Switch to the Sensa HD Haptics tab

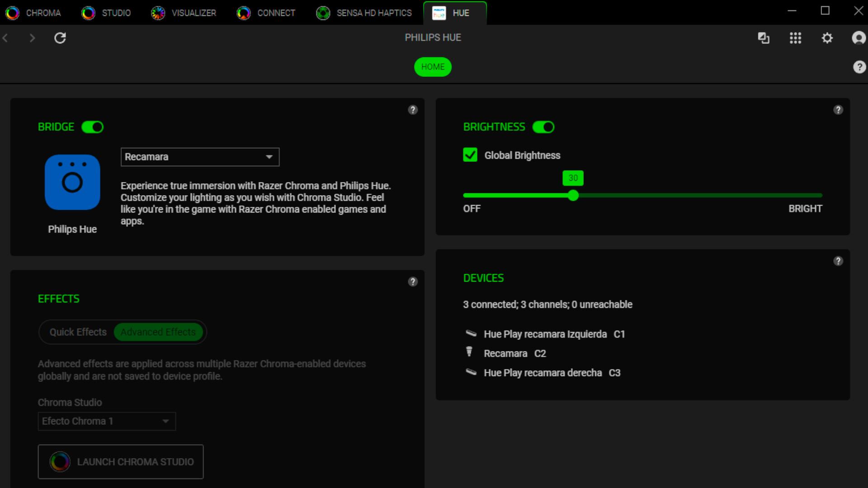pos(364,13)
